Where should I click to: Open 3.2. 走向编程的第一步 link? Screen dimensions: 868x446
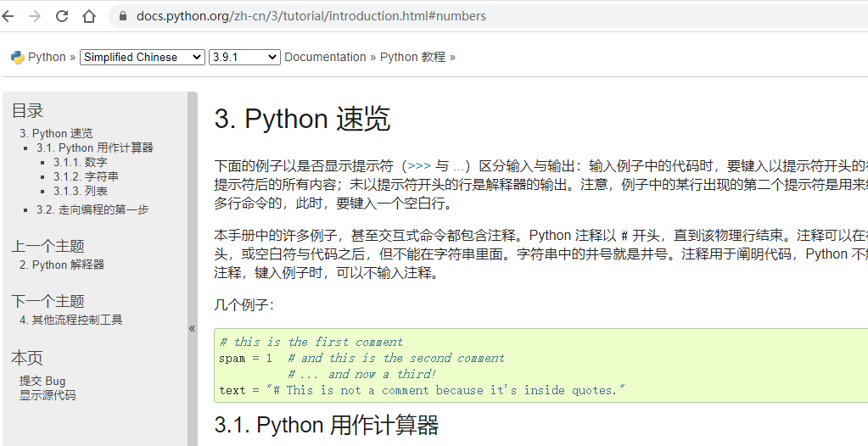[x=92, y=209]
